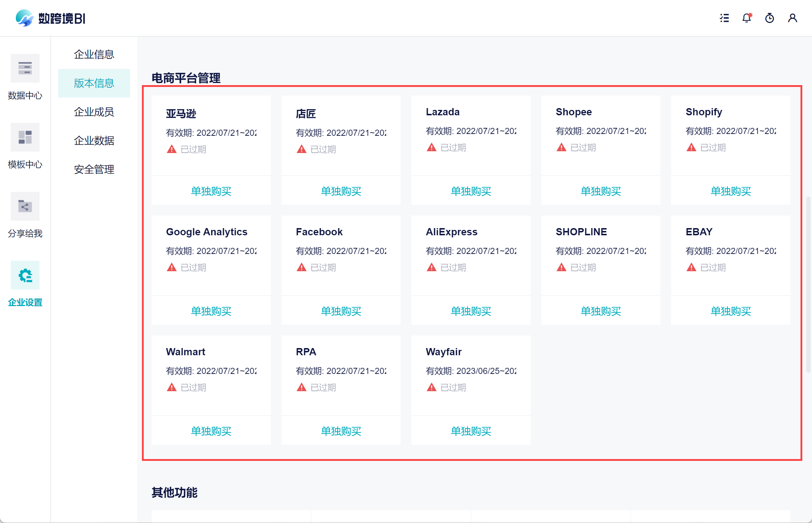
Task: Click 单独购买 under the Shopify card
Action: click(730, 191)
